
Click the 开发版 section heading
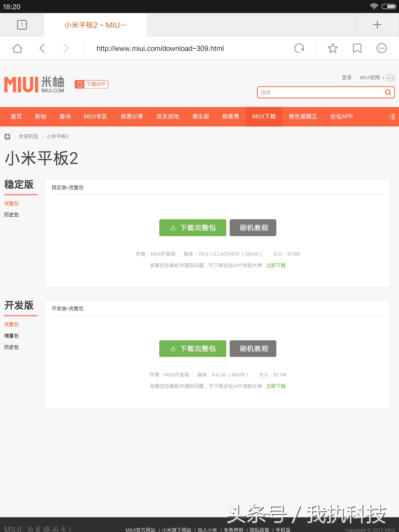click(x=19, y=305)
